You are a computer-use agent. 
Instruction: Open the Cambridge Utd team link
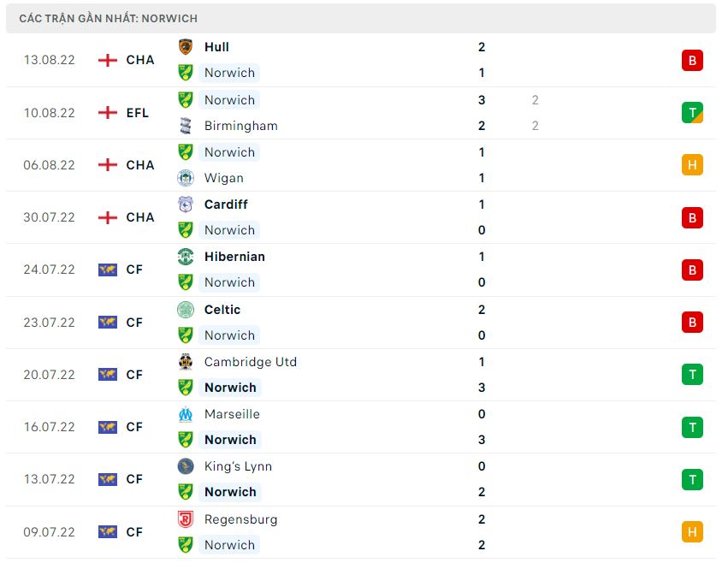click(251, 362)
